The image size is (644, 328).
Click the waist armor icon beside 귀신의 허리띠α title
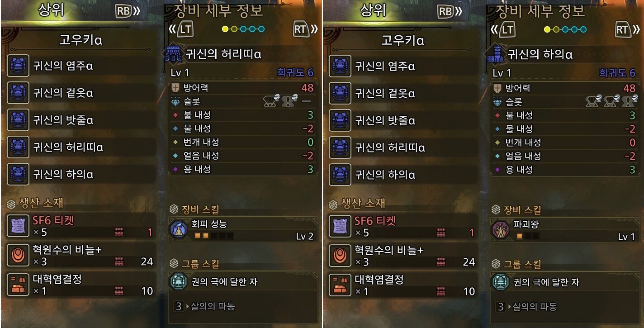click(x=174, y=54)
